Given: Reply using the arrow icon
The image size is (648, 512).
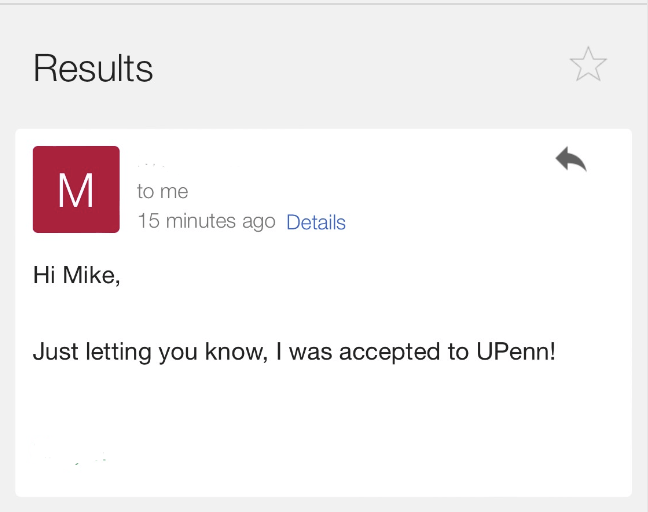Looking at the screenshot, I should (571, 159).
